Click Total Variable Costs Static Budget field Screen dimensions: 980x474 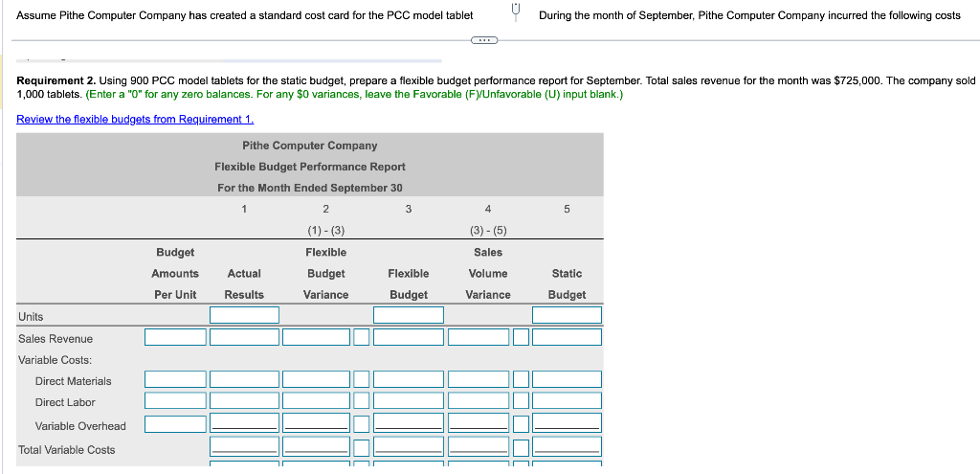[x=567, y=446]
